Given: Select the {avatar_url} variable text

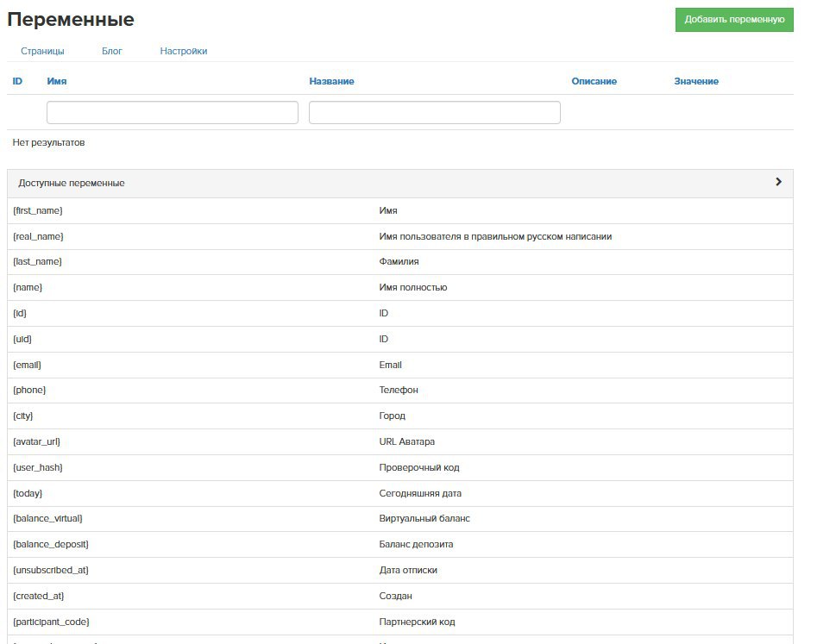Looking at the screenshot, I should (x=36, y=441).
